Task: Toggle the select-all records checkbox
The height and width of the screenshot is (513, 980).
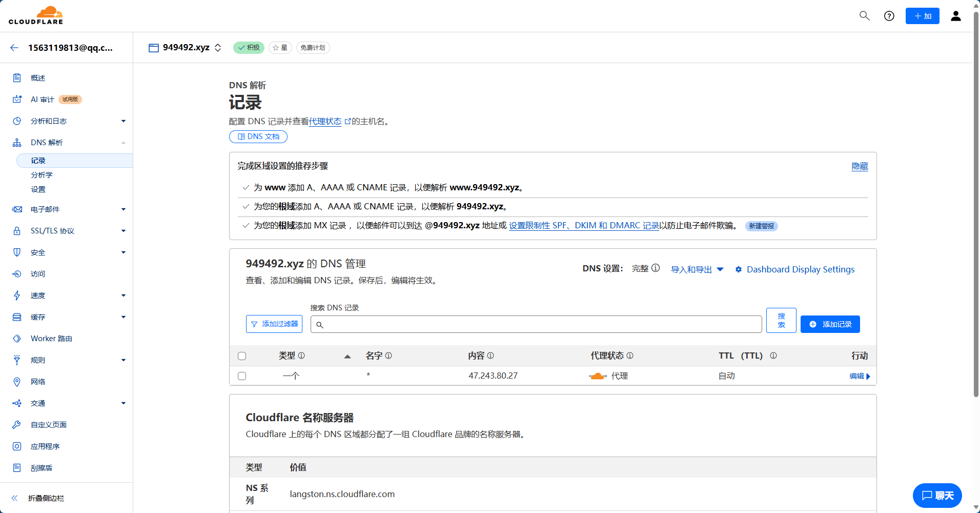Action: coord(242,356)
